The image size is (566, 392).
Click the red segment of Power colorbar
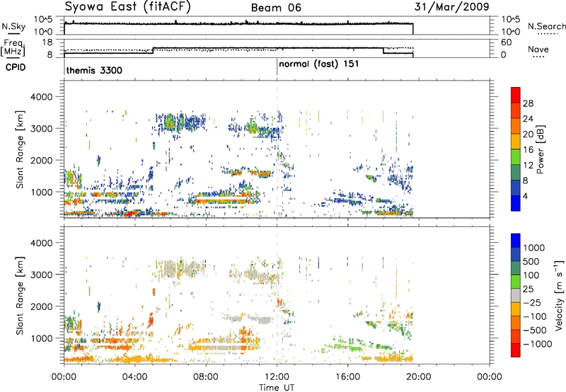point(516,95)
